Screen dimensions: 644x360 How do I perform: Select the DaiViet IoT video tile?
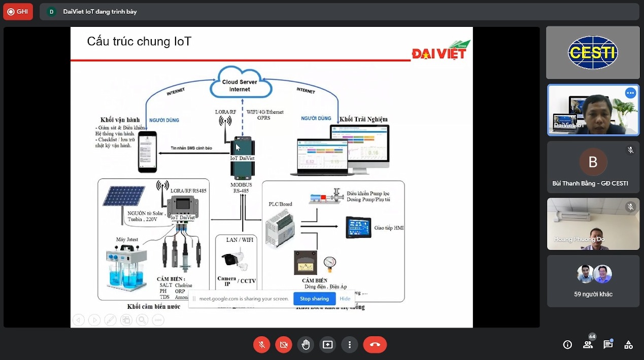coord(593,110)
